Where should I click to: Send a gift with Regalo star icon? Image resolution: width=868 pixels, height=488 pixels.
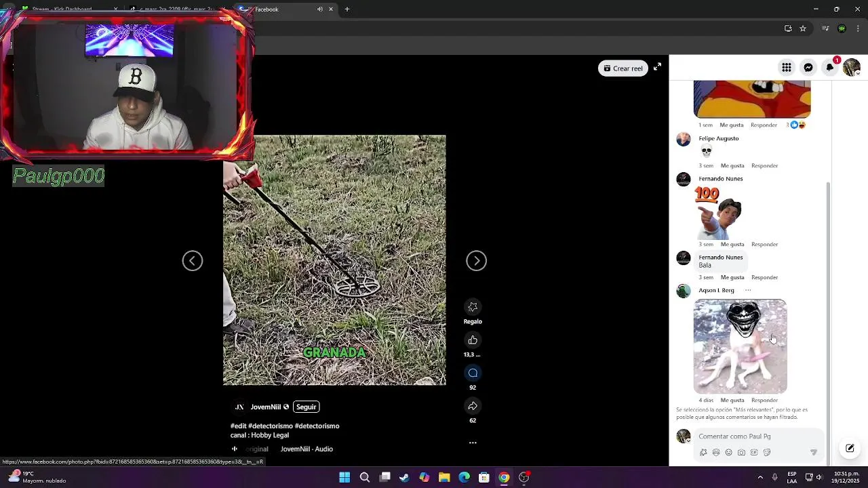click(x=473, y=307)
